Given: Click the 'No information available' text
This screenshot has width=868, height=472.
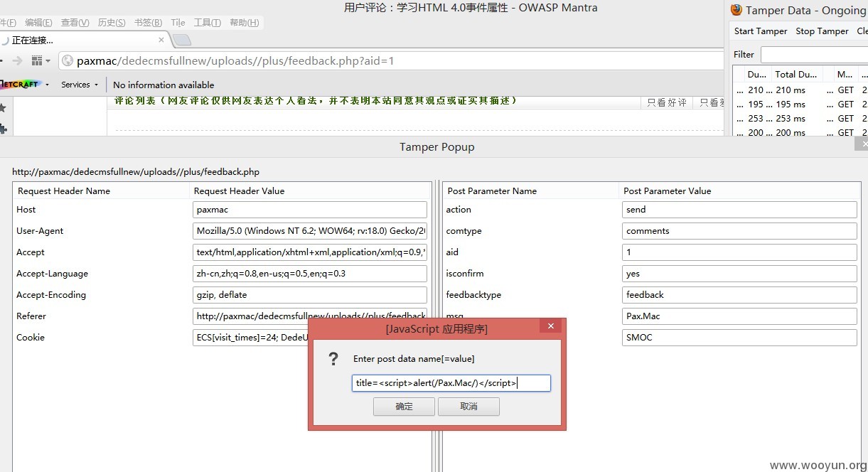Looking at the screenshot, I should [x=164, y=85].
